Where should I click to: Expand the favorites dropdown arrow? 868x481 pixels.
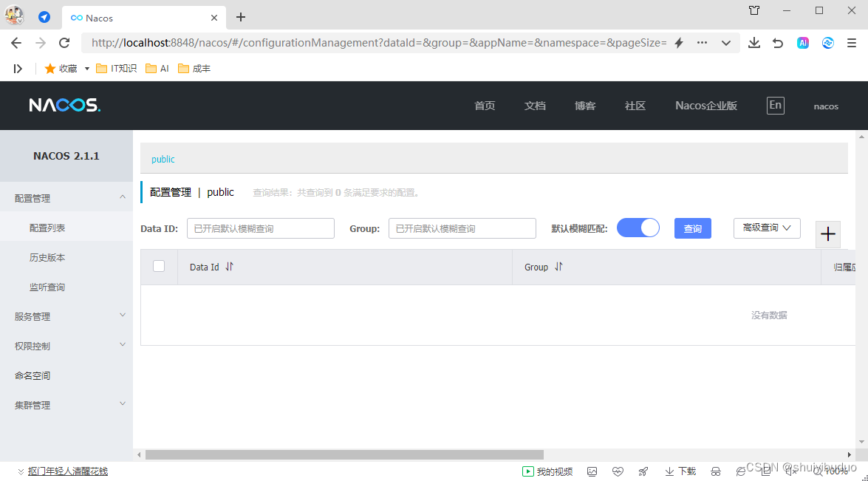click(87, 69)
